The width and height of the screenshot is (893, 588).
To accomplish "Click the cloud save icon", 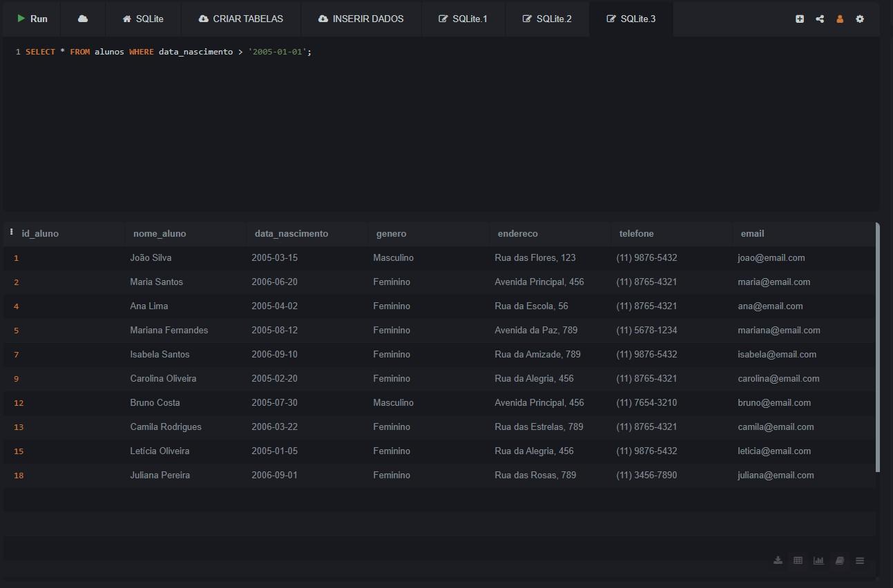I will point(83,19).
